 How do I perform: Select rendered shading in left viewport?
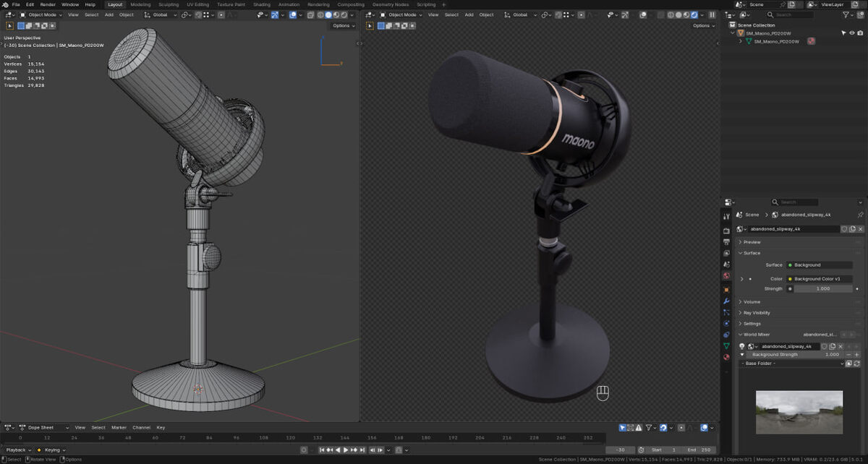[344, 14]
